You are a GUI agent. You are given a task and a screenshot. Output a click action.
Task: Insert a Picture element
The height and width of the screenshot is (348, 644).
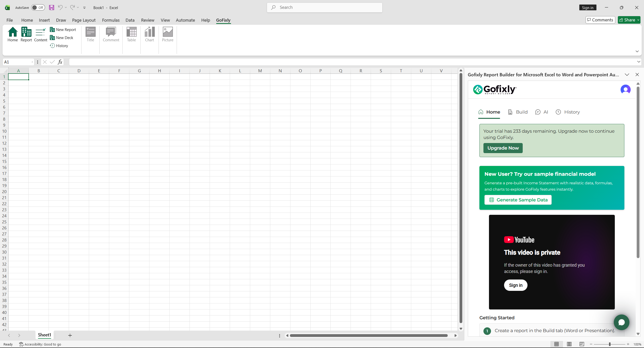168,34
